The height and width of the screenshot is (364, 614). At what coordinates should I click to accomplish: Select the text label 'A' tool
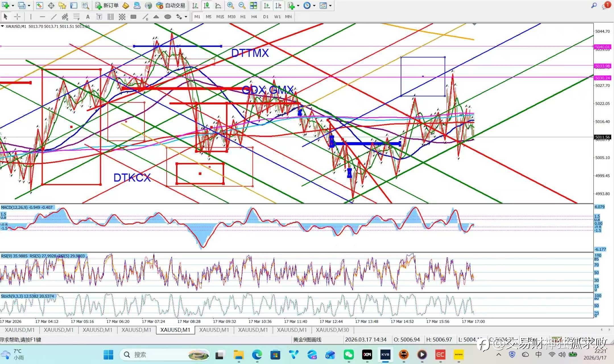click(x=88, y=17)
